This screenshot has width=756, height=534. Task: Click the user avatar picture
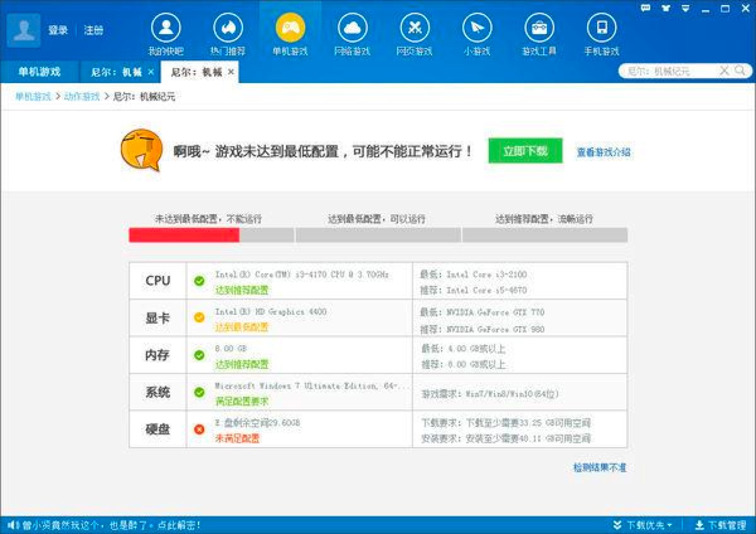pyautogui.click(x=24, y=30)
